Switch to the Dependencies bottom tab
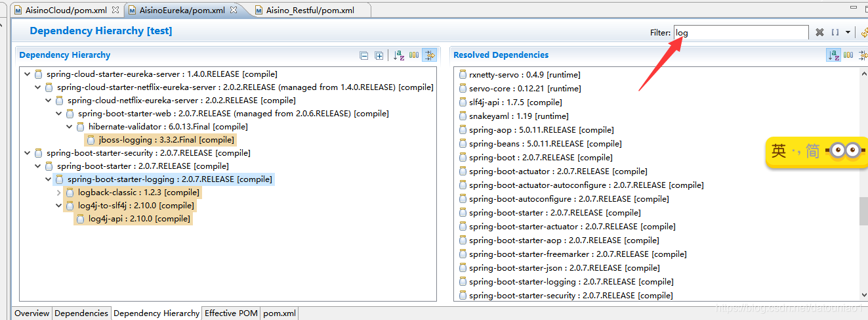868x320 pixels. (x=81, y=313)
